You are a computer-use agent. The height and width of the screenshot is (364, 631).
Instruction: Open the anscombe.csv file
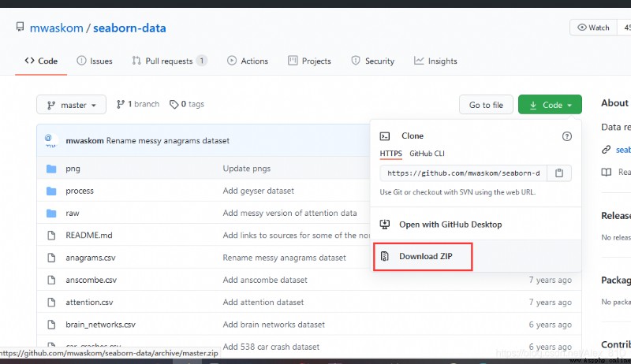point(91,280)
